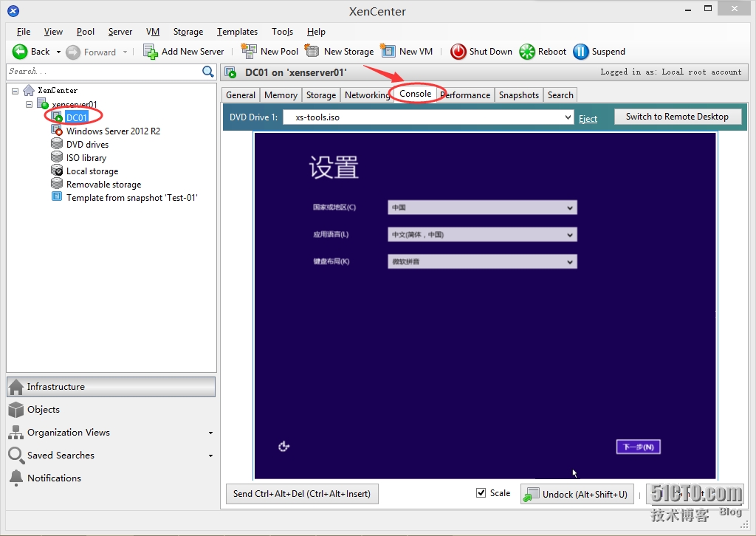
Task: Collapse the XenCenter tree root
Action: coord(15,91)
